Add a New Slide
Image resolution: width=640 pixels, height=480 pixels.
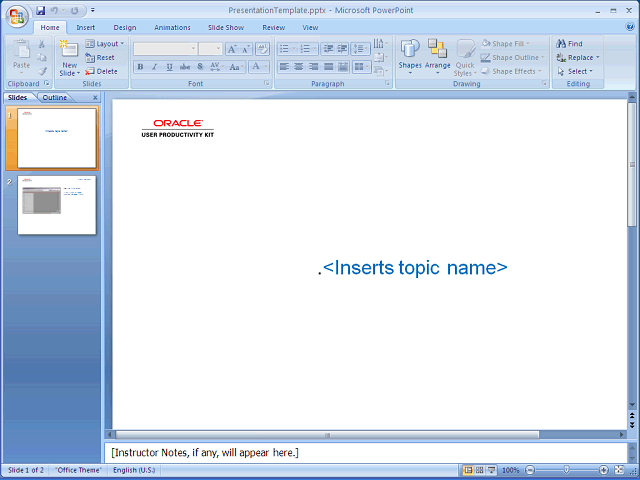click(70, 58)
